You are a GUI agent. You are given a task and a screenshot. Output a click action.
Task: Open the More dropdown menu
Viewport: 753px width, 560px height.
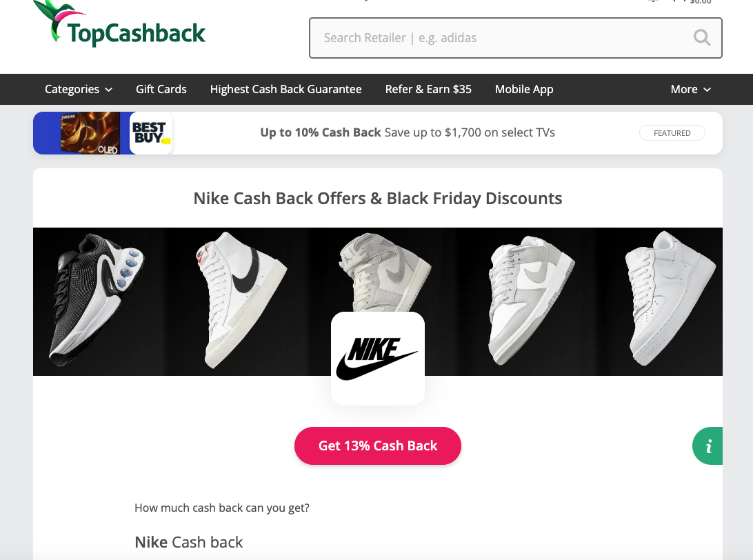pyautogui.click(x=690, y=89)
